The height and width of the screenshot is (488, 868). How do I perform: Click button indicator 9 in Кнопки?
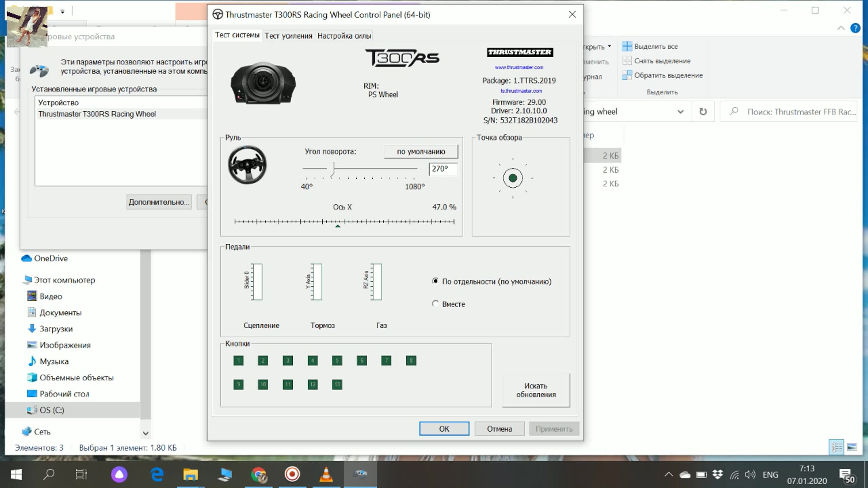coord(238,384)
